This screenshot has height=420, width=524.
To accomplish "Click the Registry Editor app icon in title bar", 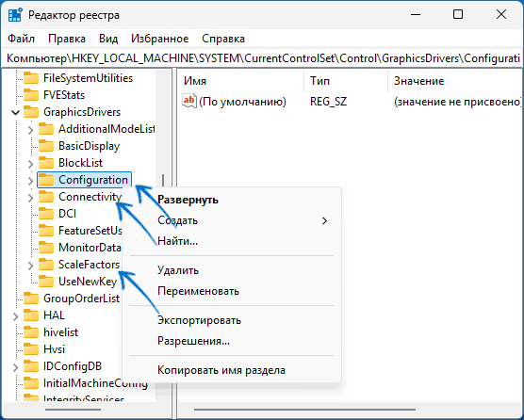I will coord(15,15).
